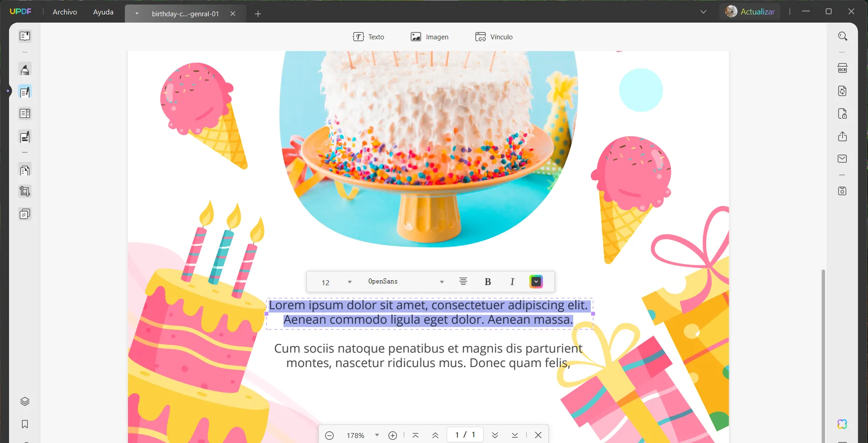Send the file by email icon

pyautogui.click(x=842, y=159)
